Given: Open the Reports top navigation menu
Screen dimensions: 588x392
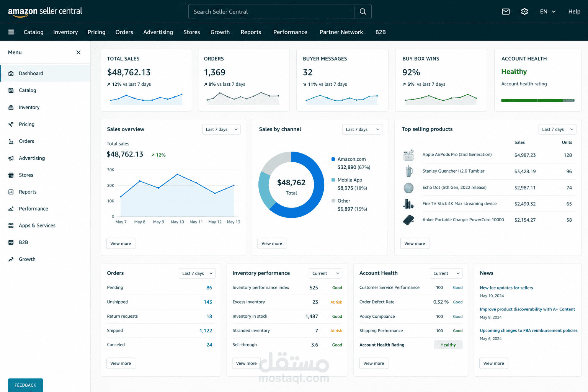Looking at the screenshot, I should pyautogui.click(x=251, y=32).
